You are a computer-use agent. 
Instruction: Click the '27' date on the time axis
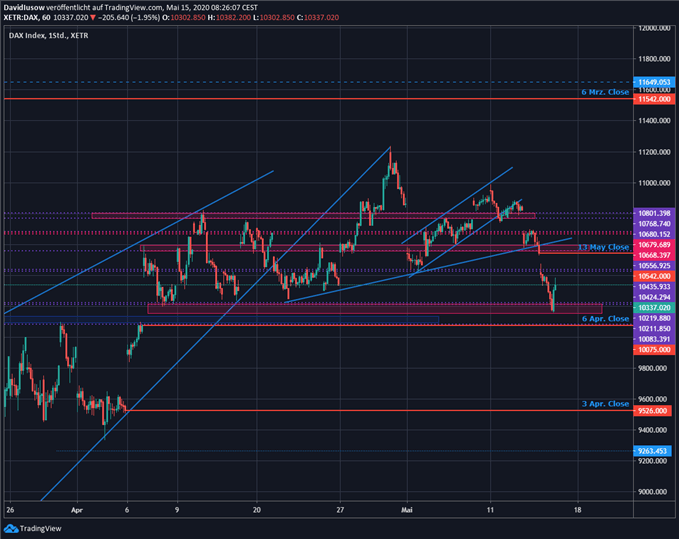(x=340, y=510)
